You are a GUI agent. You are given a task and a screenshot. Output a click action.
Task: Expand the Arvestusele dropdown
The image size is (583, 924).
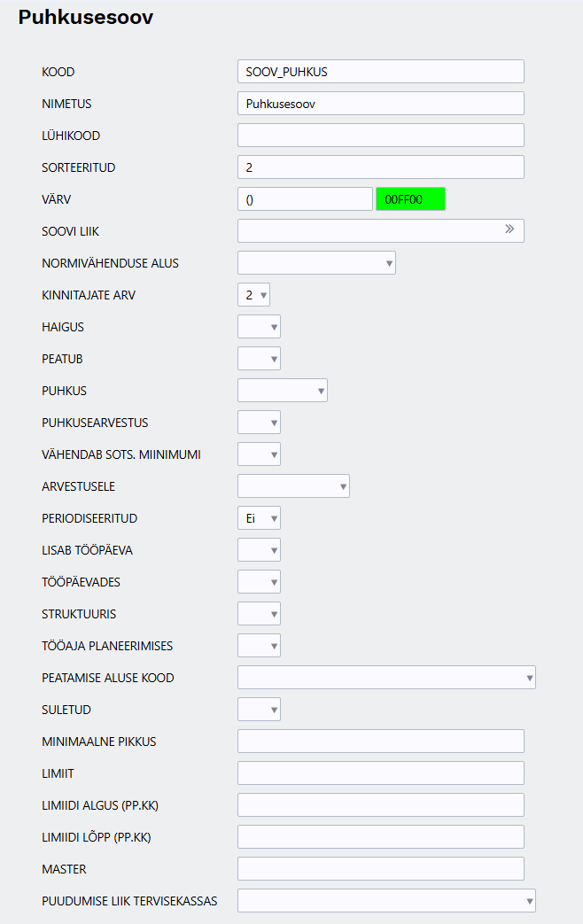[293, 486]
